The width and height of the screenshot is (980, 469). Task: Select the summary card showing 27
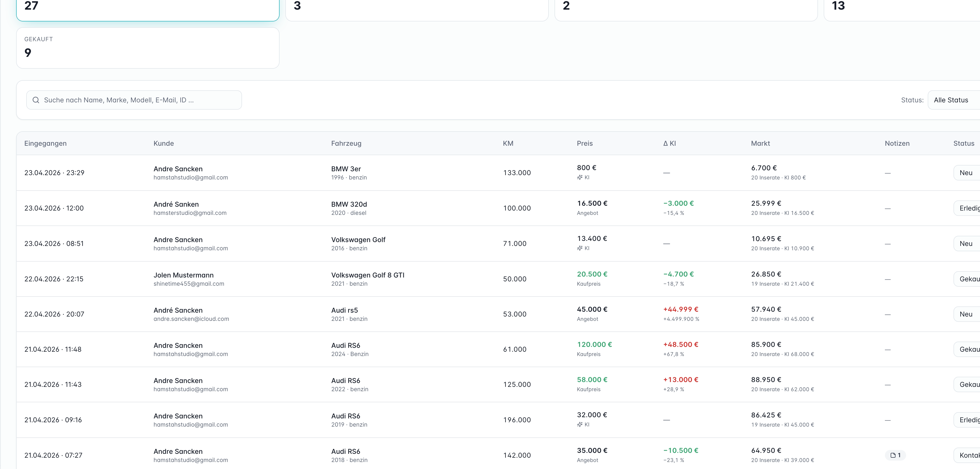point(148,10)
